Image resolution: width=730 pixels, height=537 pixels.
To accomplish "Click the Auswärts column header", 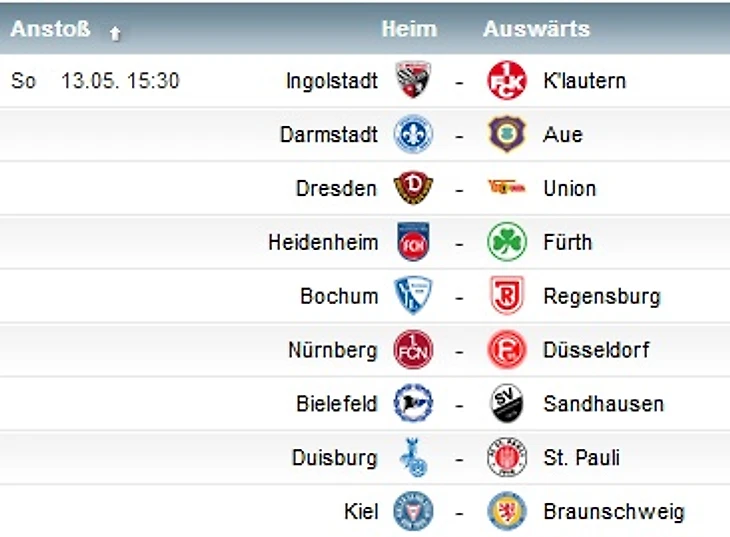I will [x=536, y=29].
